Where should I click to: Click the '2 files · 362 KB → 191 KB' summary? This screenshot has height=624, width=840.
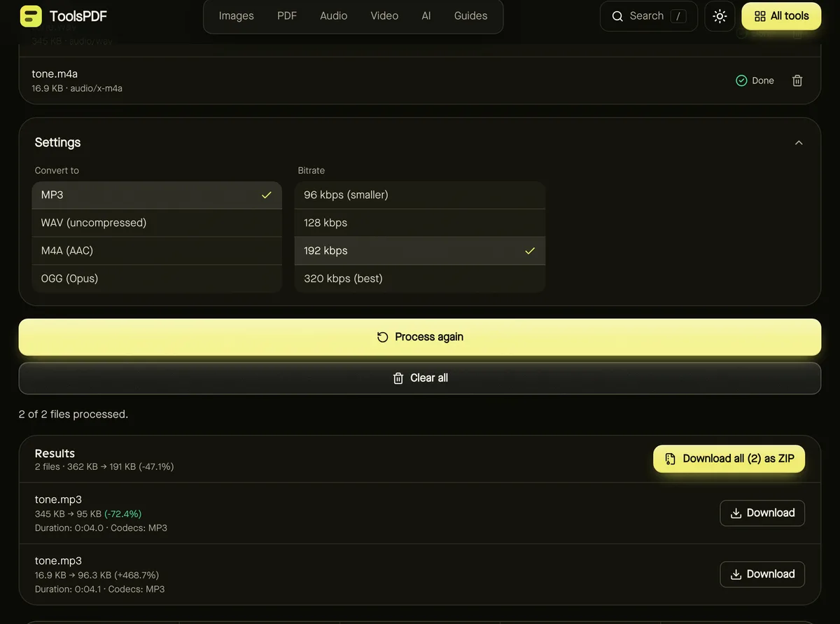(x=85, y=466)
